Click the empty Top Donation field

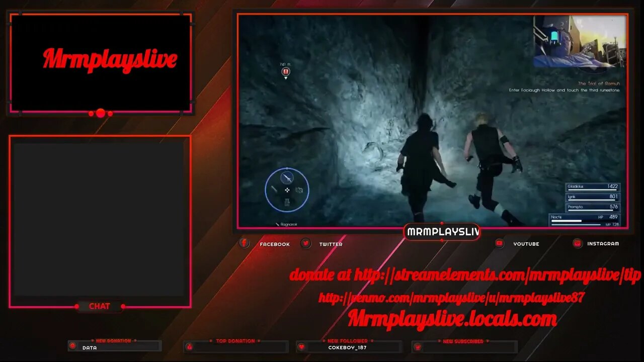point(236,347)
